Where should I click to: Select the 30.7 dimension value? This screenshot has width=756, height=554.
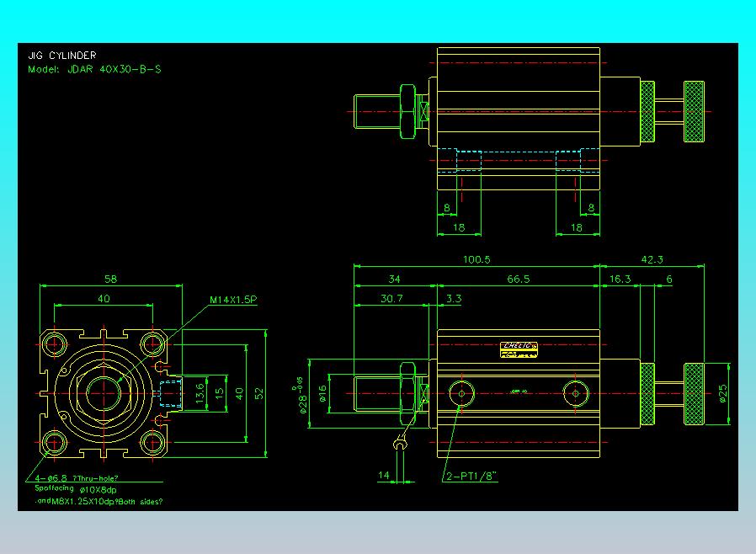(x=391, y=299)
